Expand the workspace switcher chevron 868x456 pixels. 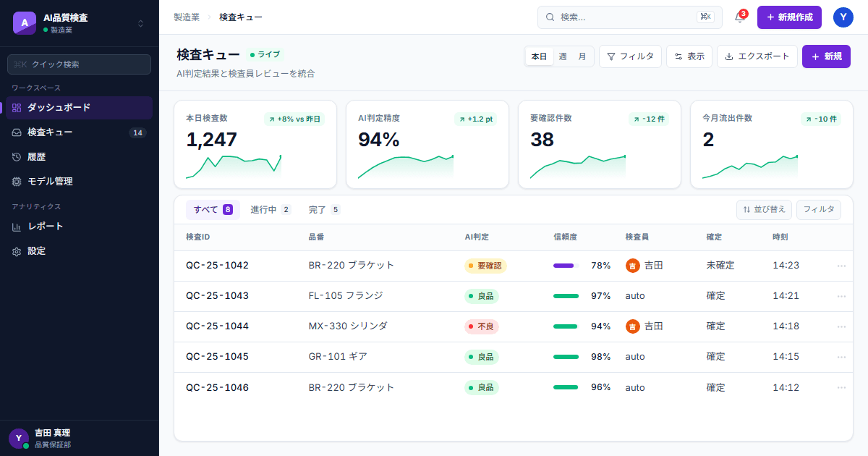coord(140,23)
